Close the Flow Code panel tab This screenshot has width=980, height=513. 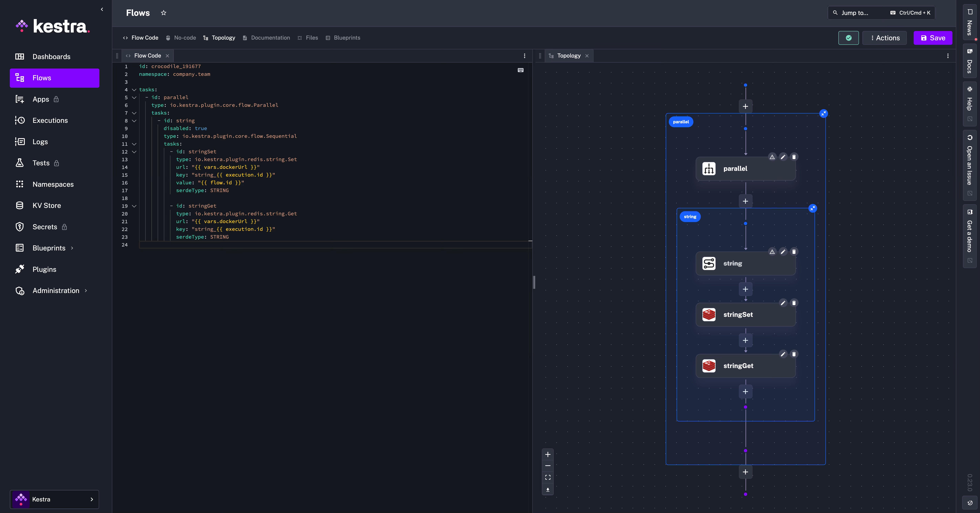pos(167,56)
